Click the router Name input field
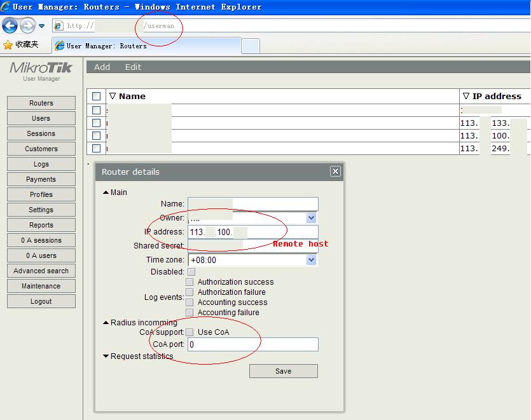 253,204
